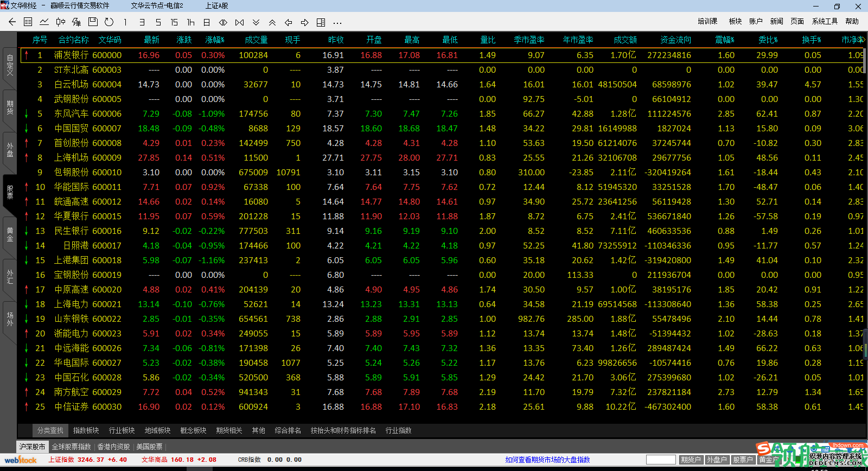Click the 上证指数 3246.37 status entry
The width and height of the screenshot is (868, 471).
pyautogui.click(x=87, y=460)
